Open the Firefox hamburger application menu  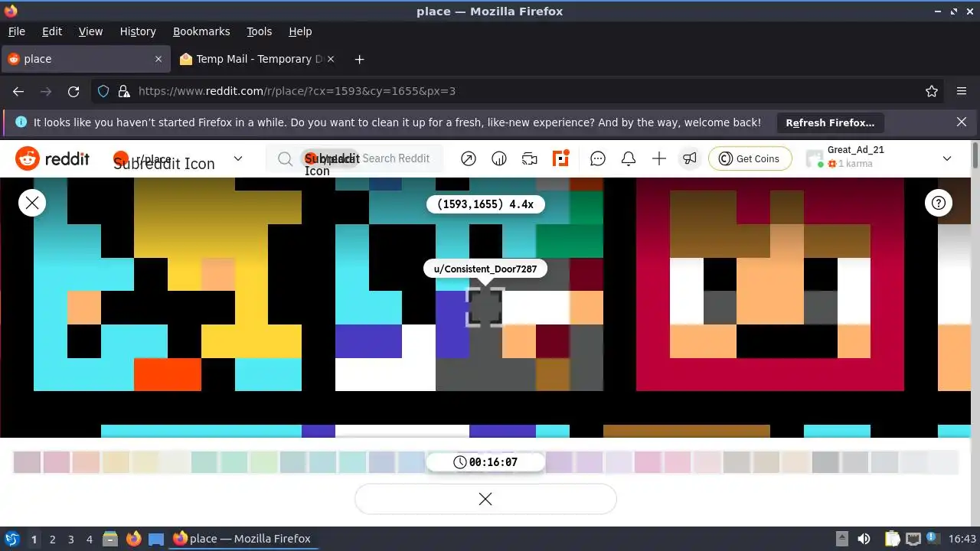click(962, 91)
